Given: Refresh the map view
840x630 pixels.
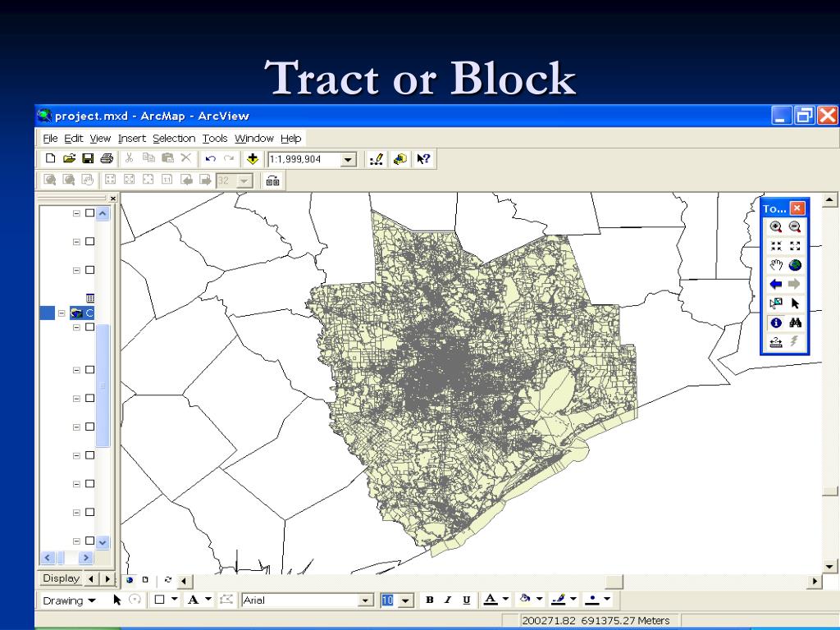Looking at the screenshot, I should [x=167, y=580].
